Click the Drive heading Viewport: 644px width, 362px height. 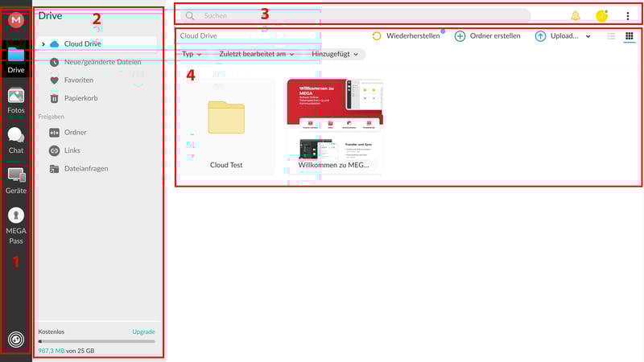(x=50, y=16)
